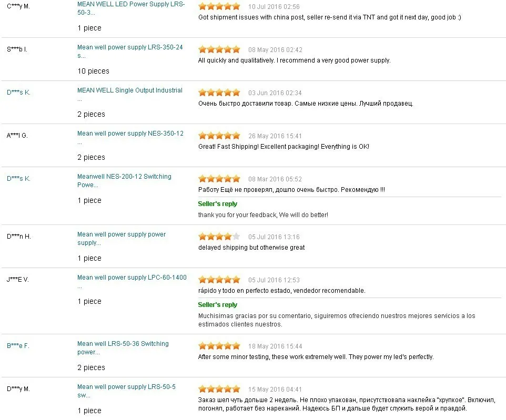
Task: Open the MEAN WELL Single Output Industrial link
Action: (129, 90)
